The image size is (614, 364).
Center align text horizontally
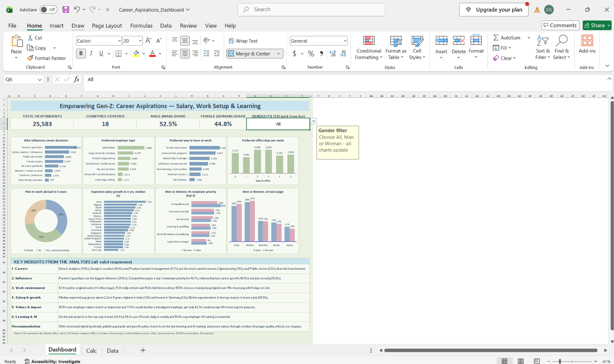[x=185, y=53]
